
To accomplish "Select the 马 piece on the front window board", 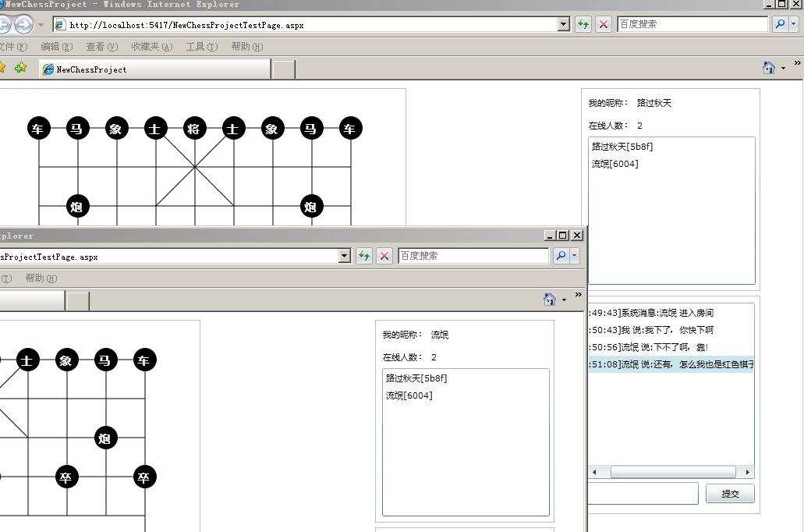I will (105, 360).
